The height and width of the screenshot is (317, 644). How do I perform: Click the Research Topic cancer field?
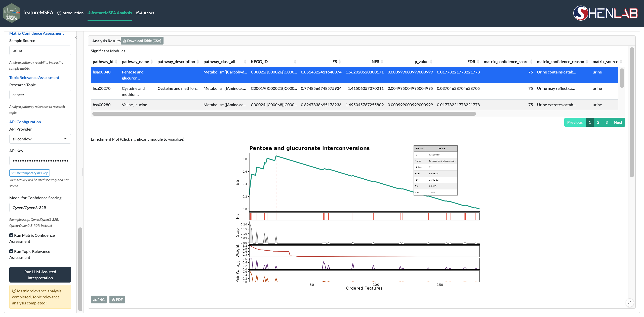(x=40, y=95)
